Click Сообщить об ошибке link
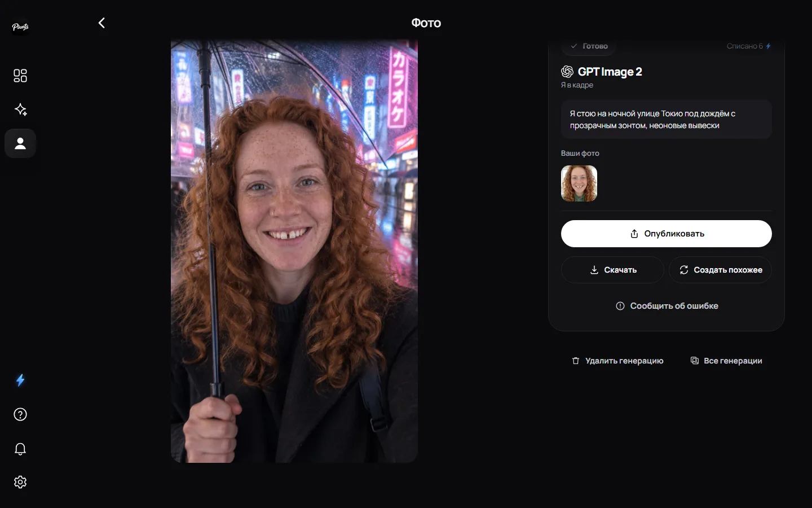The image size is (812, 508). [667, 306]
